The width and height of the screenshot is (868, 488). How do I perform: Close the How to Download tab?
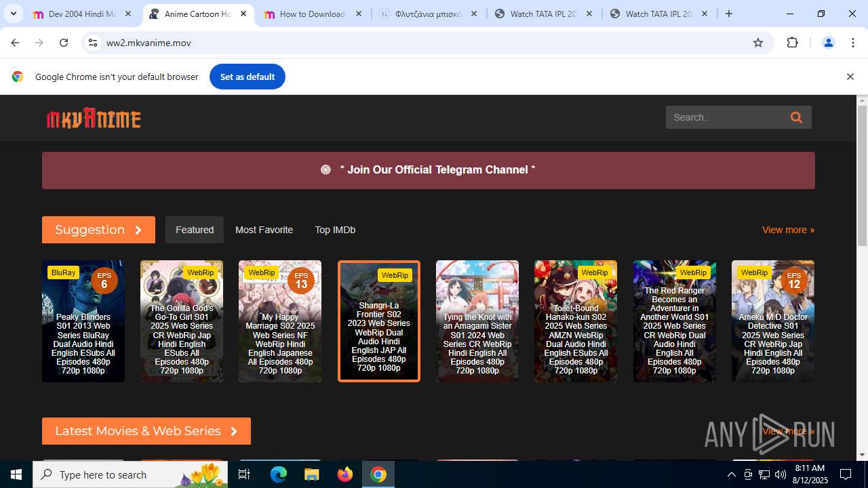click(359, 14)
